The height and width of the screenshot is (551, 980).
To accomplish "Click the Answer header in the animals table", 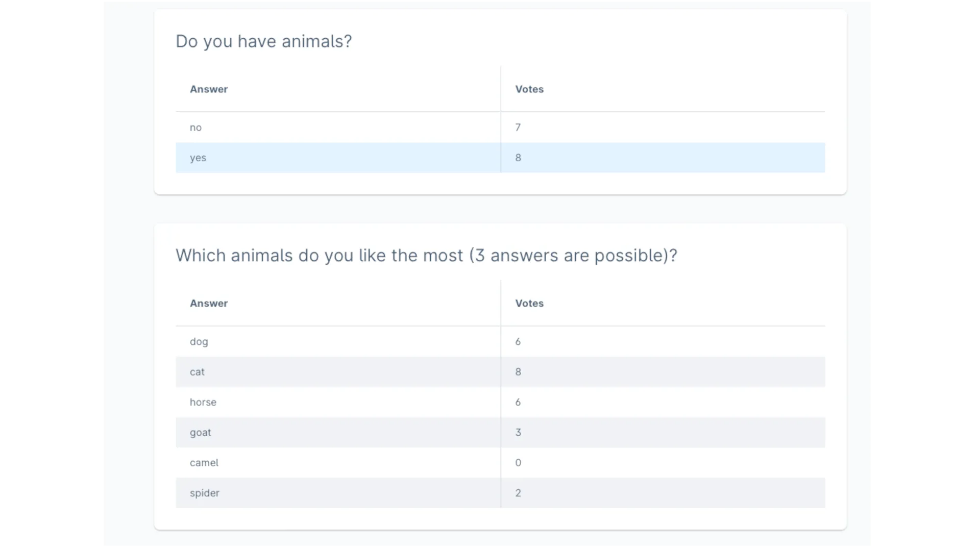I will tap(209, 303).
